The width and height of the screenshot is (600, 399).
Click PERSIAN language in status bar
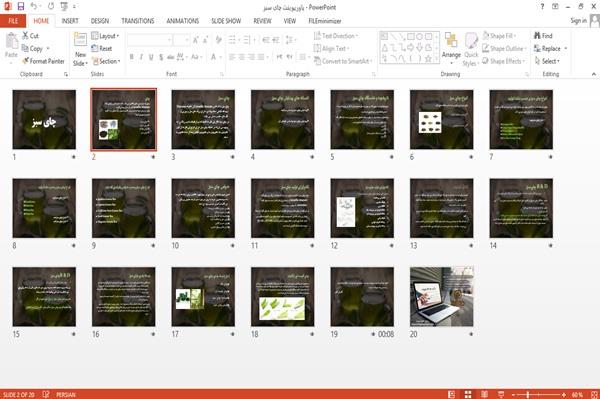point(66,394)
